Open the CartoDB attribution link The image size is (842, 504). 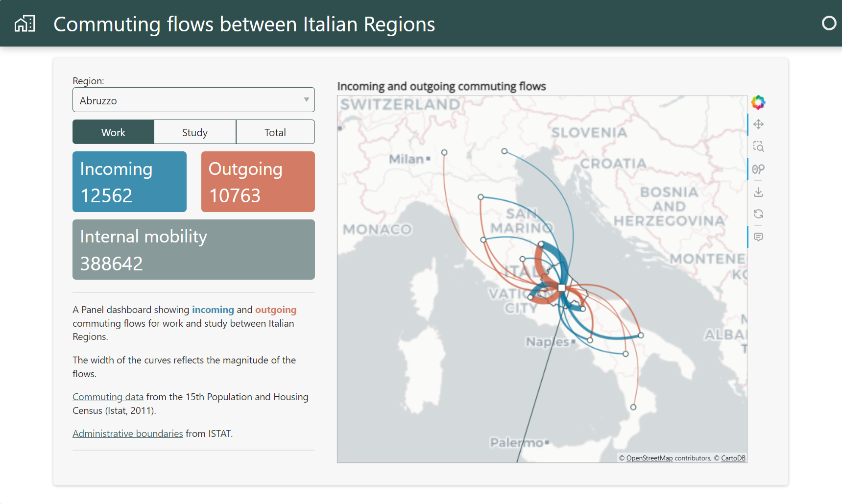733,458
